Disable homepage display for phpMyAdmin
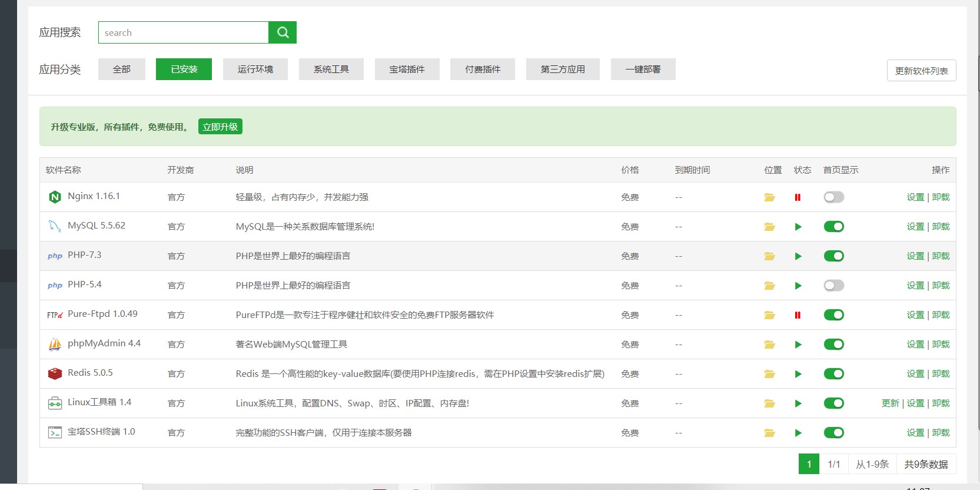980x490 pixels. [x=834, y=345]
